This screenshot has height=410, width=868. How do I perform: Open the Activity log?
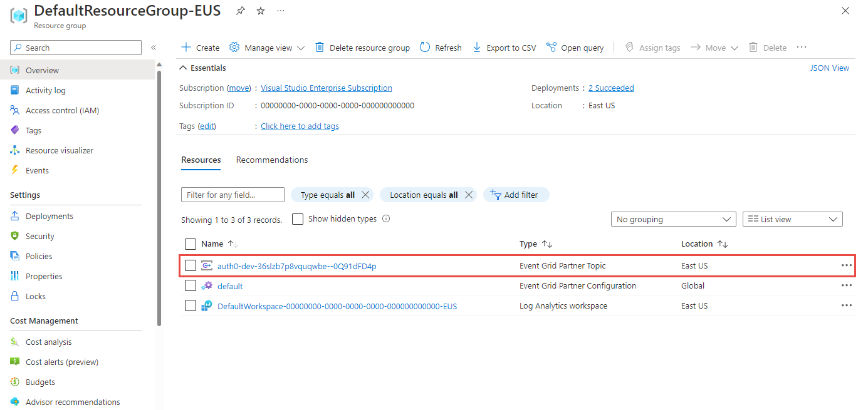pyautogui.click(x=45, y=90)
